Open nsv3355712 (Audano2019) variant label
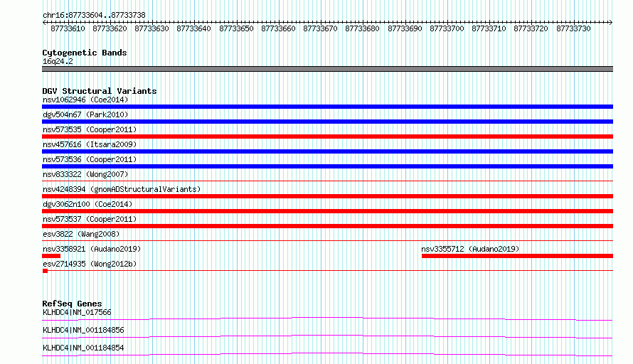 click(x=470, y=249)
